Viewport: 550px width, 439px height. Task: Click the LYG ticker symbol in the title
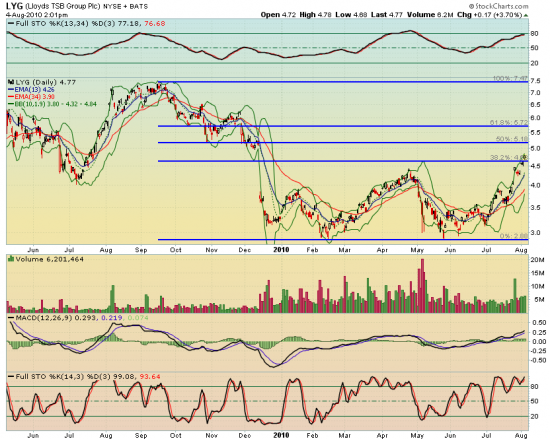(x=14, y=6)
